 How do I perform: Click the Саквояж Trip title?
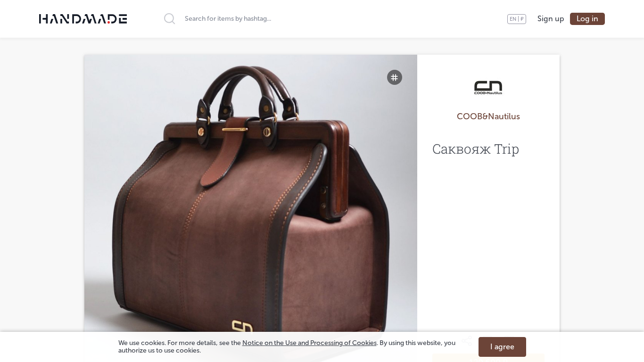tap(475, 149)
